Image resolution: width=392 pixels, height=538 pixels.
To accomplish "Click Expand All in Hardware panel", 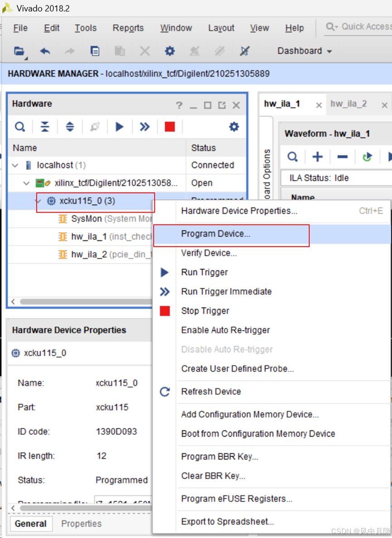I will click(70, 127).
